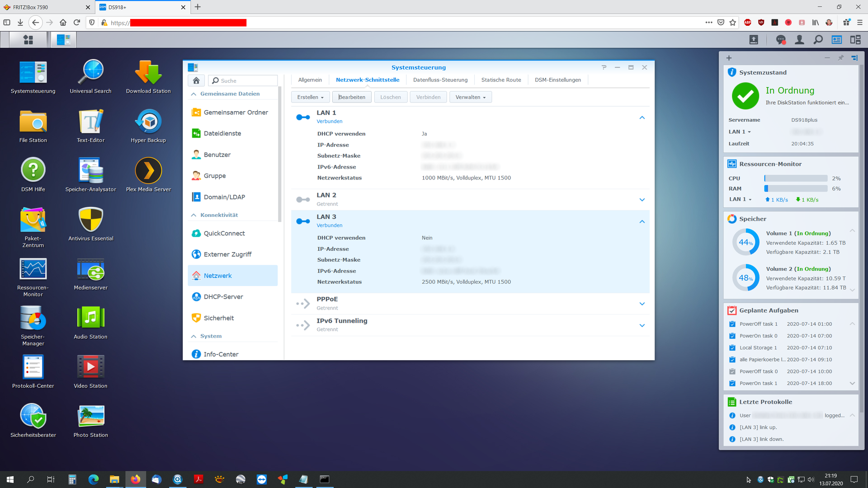Open the Erstellen dropdown button
868x488 pixels.
click(311, 97)
